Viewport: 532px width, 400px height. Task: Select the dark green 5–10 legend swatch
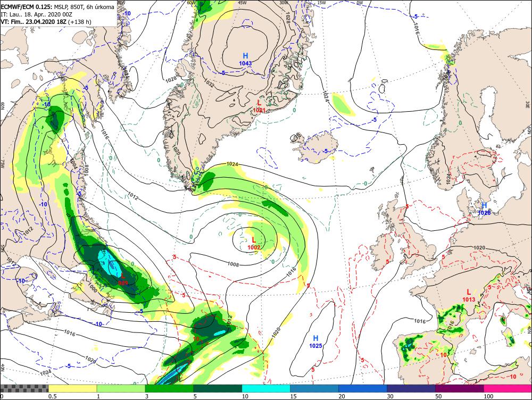coord(218,388)
